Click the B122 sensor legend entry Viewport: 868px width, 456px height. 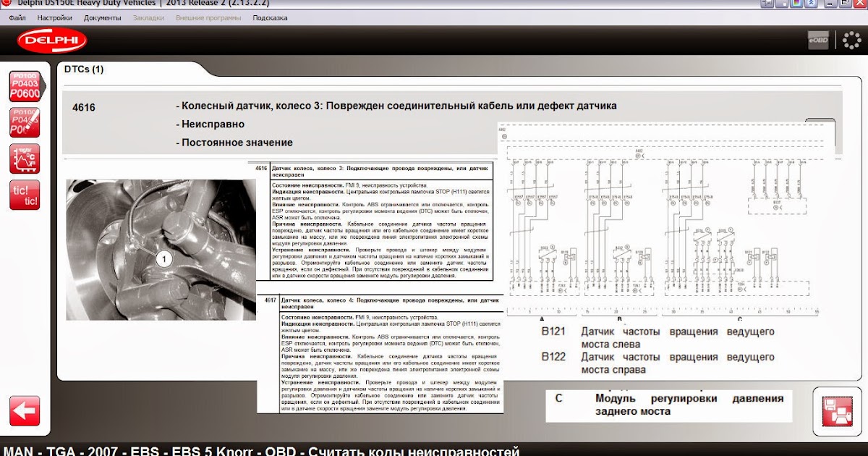658,363
